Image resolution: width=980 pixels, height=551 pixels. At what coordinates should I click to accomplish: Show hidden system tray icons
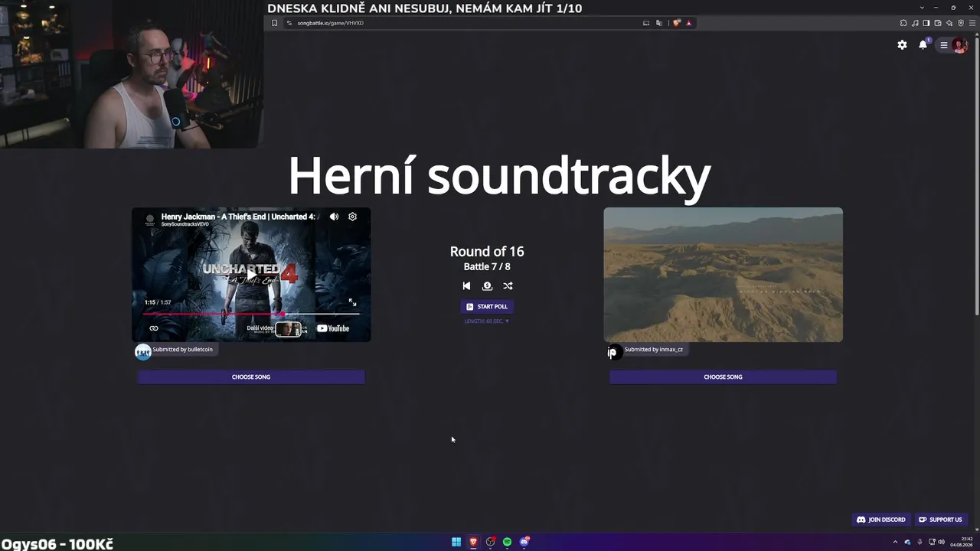895,542
